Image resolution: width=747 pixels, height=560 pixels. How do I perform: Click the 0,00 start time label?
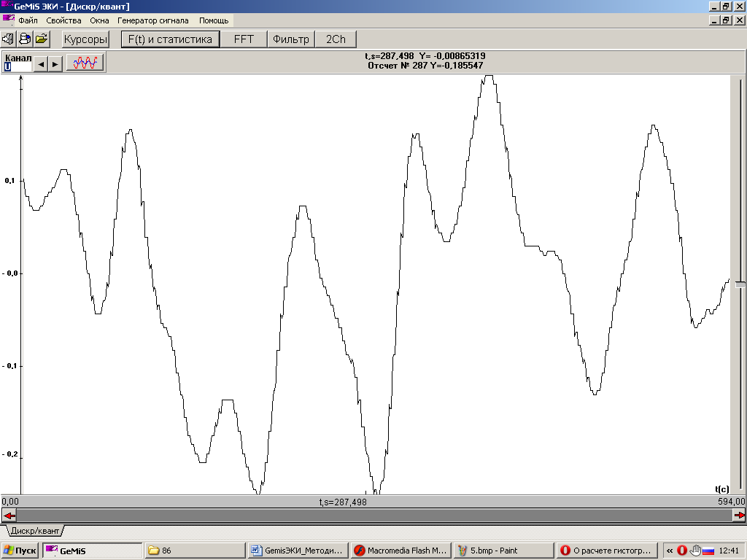coord(10,502)
